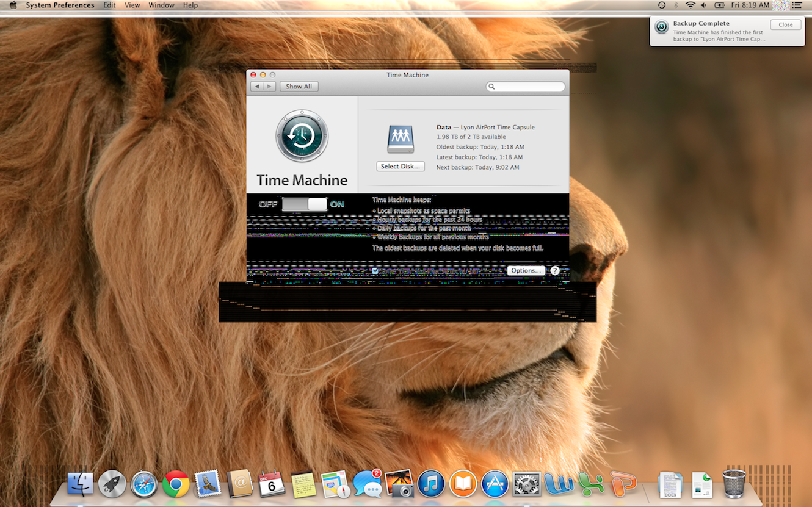Click the 'Time Machine keeps:' heading text

(x=402, y=200)
